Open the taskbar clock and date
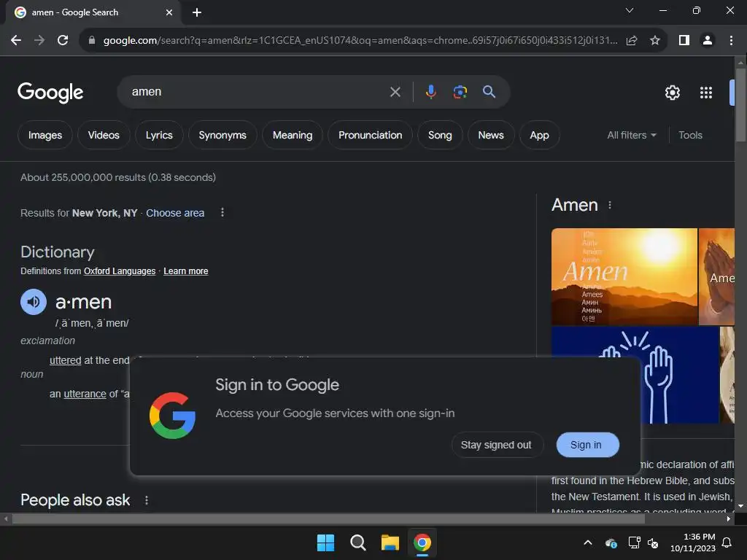This screenshot has height=560, width=747. [x=693, y=542]
